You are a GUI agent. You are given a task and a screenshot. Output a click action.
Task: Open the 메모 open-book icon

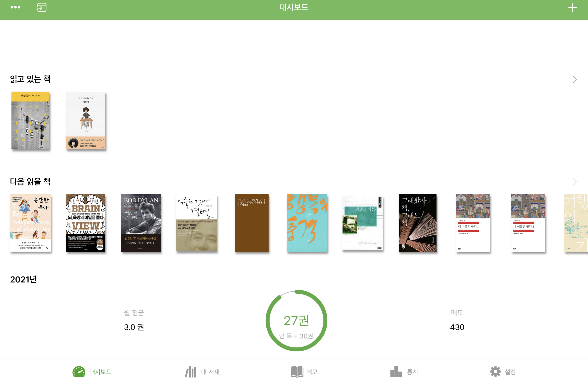click(297, 372)
